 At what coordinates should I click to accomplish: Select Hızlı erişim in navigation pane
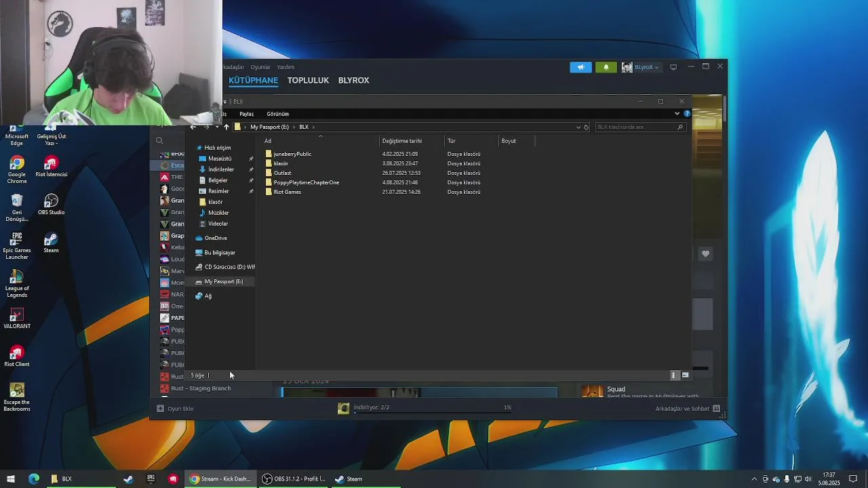click(218, 148)
